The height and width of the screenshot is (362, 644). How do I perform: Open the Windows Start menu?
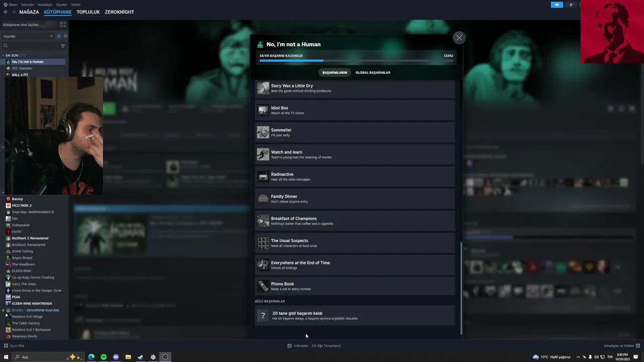[6, 357]
